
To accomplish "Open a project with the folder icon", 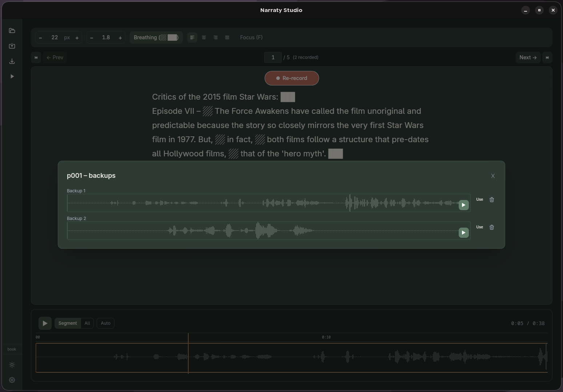I will click(12, 31).
